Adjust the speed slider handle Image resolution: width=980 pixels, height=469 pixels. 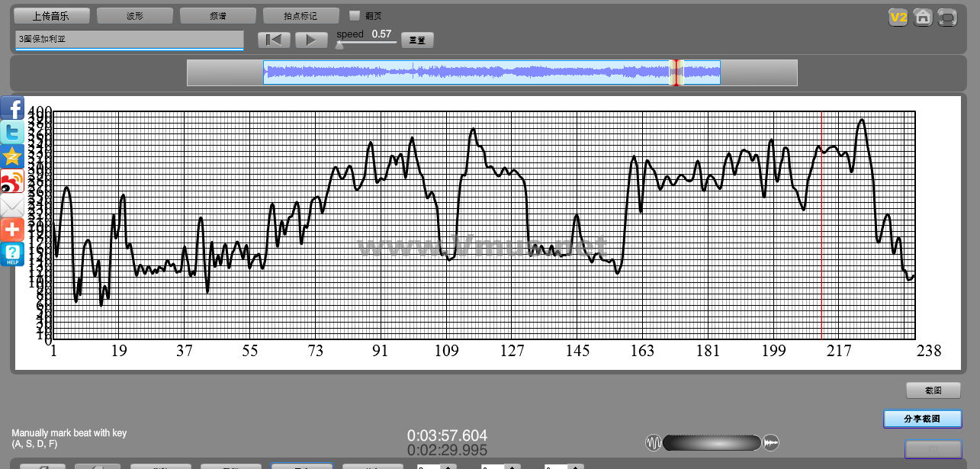(x=339, y=45)
